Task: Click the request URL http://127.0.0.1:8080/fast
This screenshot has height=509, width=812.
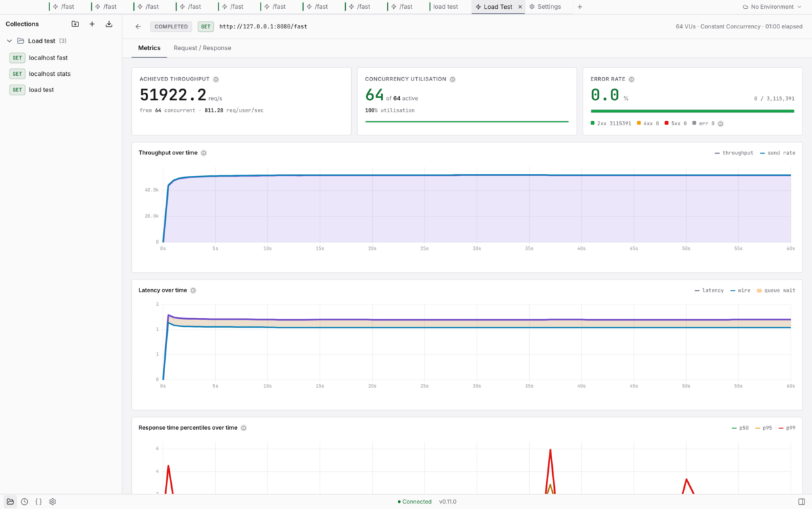Action: [263, 27]
